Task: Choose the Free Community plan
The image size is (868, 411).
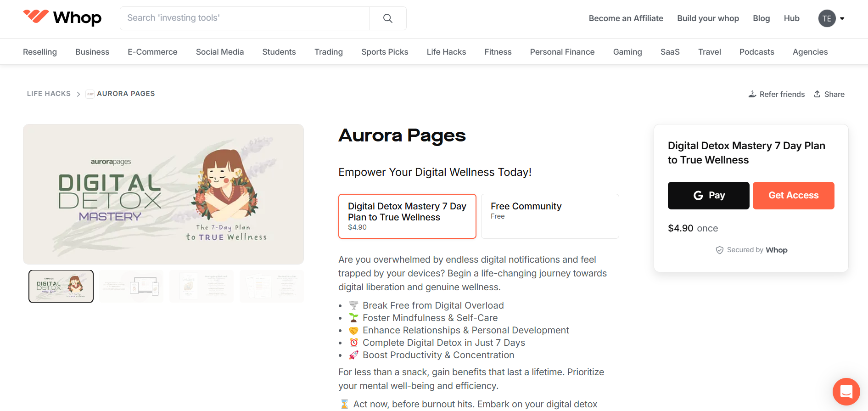Action: coord(550,216)
